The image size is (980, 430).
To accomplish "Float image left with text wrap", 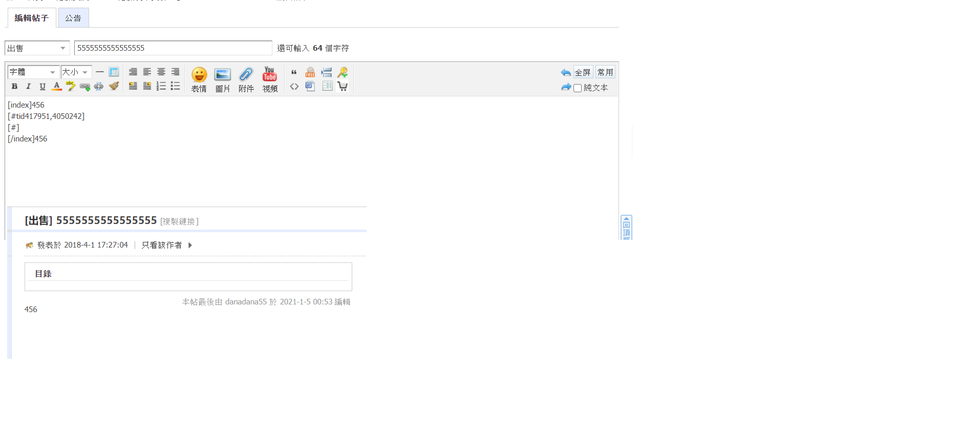I will click(x=133, y=86).
